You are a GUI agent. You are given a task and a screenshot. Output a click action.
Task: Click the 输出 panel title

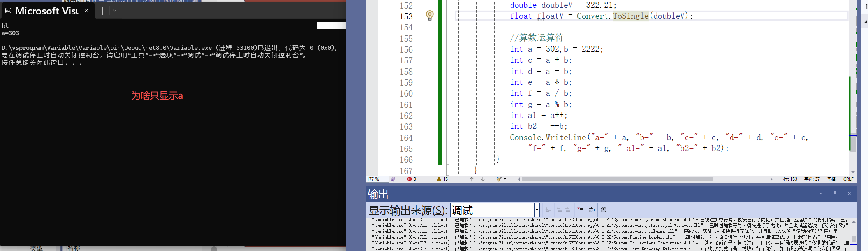click(x=378, y=194)
